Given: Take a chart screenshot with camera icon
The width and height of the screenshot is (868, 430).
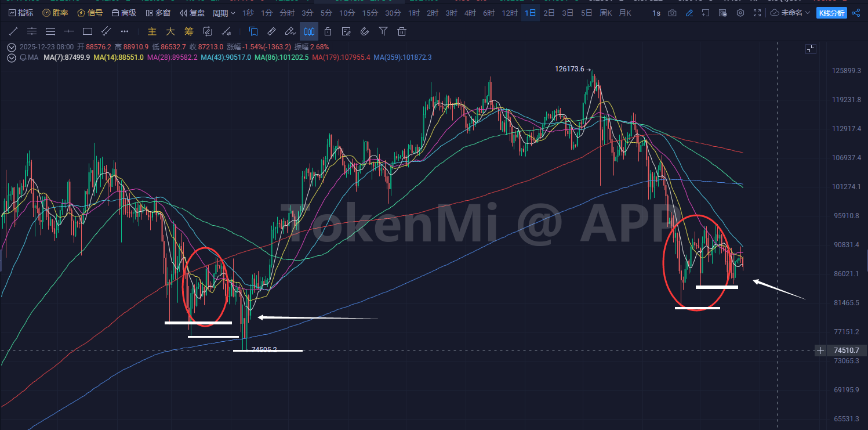Looking at the screenshot, I should click(672, 13).
